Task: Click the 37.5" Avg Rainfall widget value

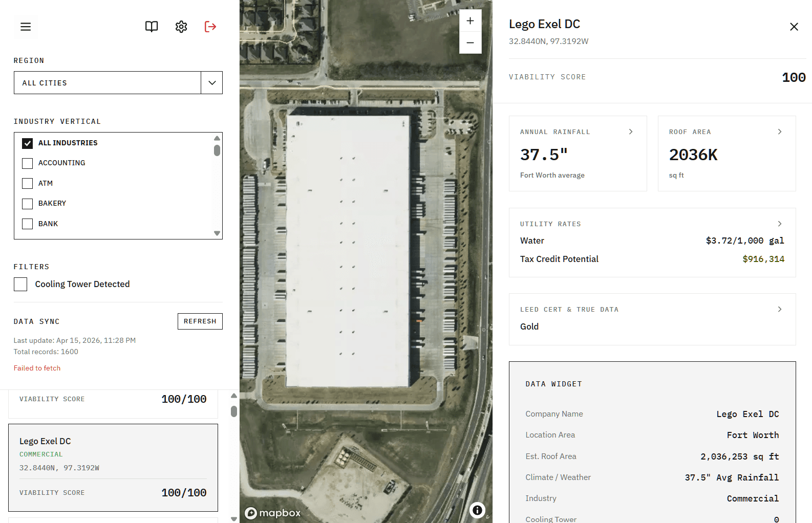Action: click(732, 477)
